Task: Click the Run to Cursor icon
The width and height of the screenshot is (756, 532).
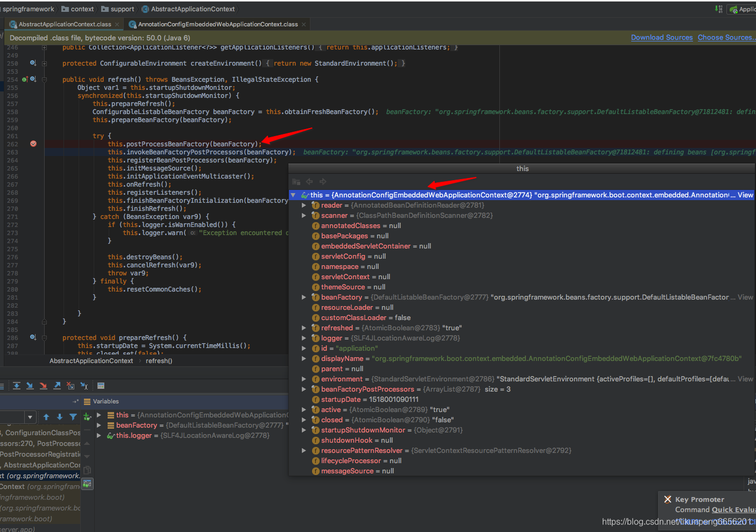Action: [84, 386]
